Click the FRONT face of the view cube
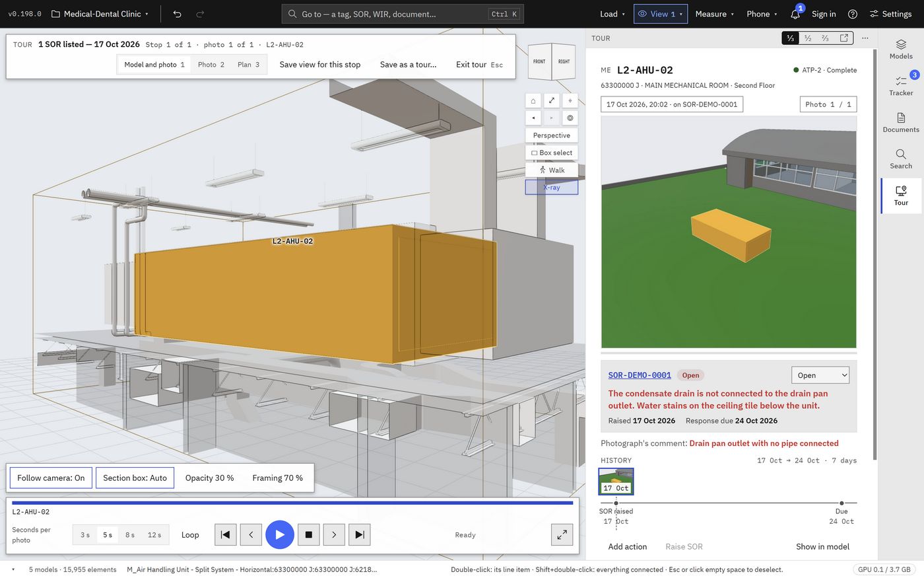Image resolution: width=924 pixels, height=578 pixels. [539, 62]
